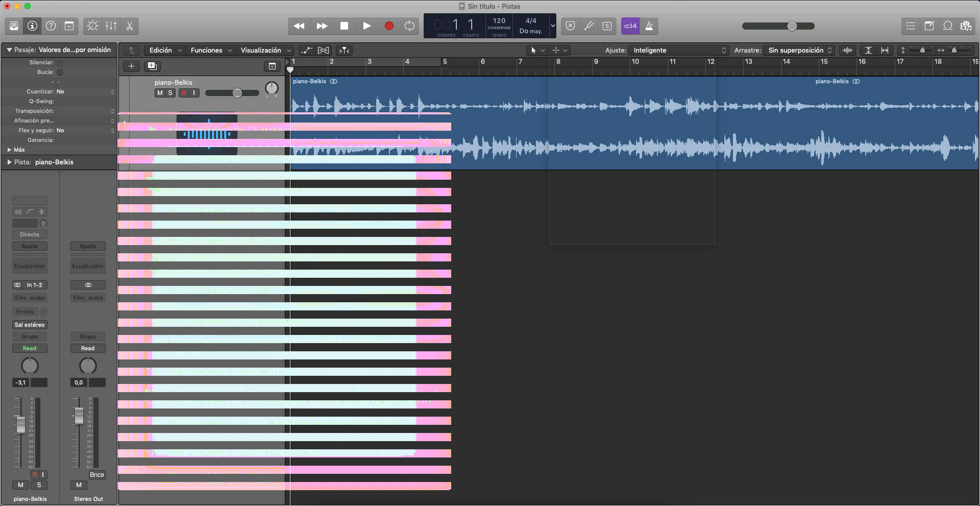
Task: Enable the metronome click
Action: (x=649, y=26)
